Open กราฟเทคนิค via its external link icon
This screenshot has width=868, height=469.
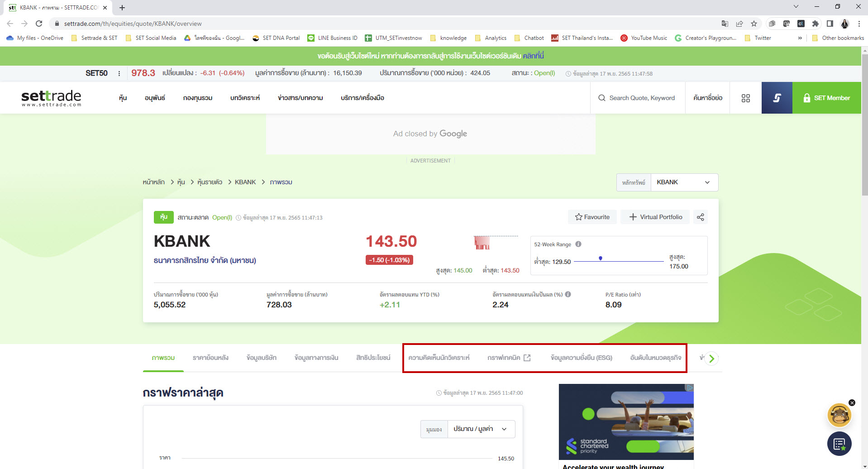(x=527, y=357)
